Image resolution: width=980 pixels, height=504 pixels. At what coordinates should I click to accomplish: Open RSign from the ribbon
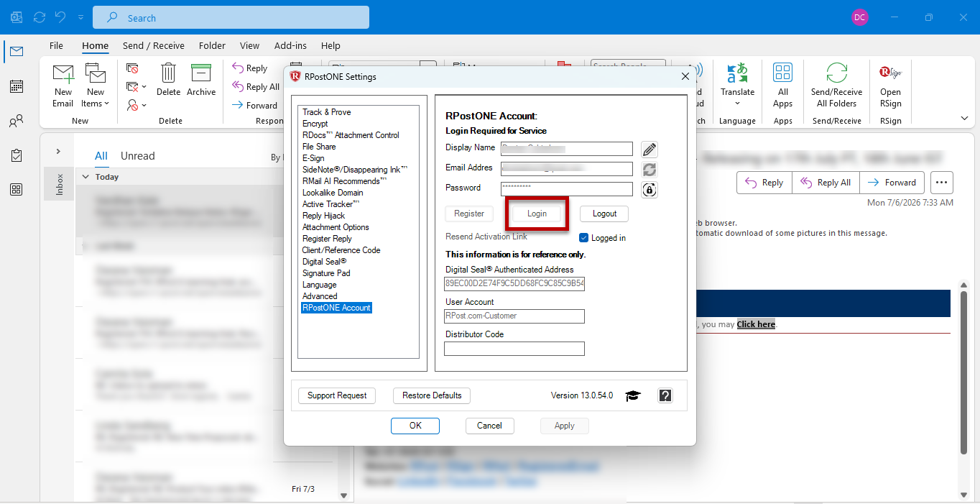coord(890,86)
